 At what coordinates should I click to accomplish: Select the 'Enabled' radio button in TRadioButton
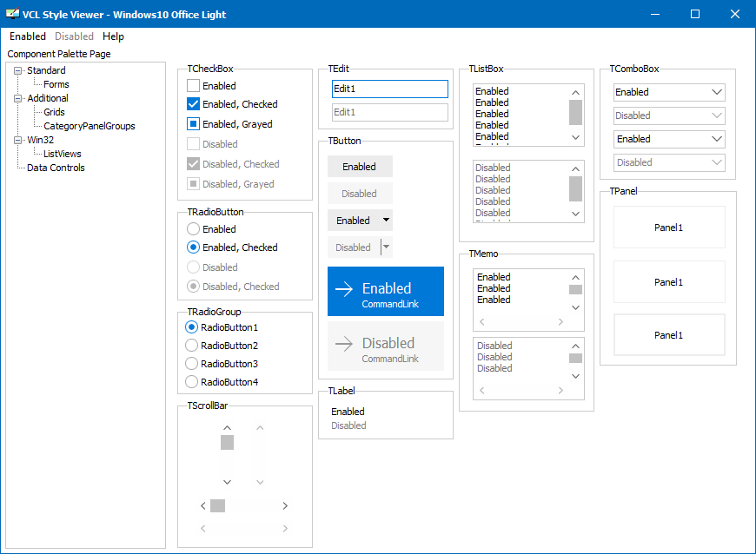click(193, 229)
